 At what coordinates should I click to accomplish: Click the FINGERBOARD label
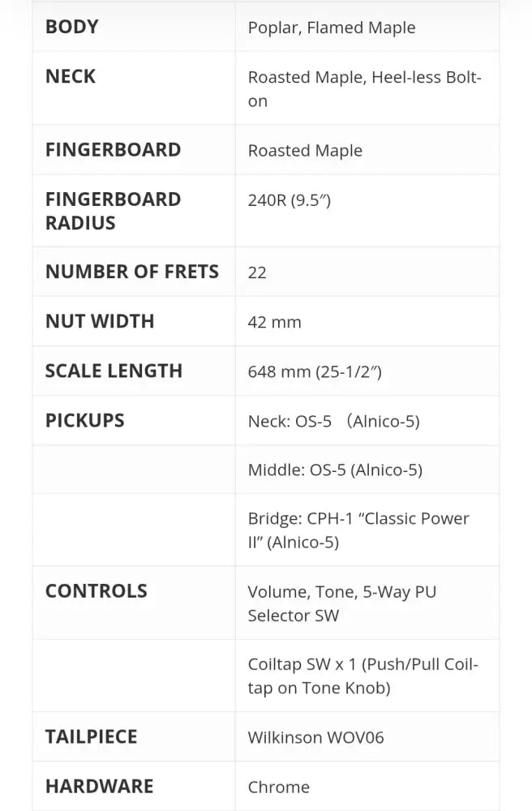[x=113, y=150]
